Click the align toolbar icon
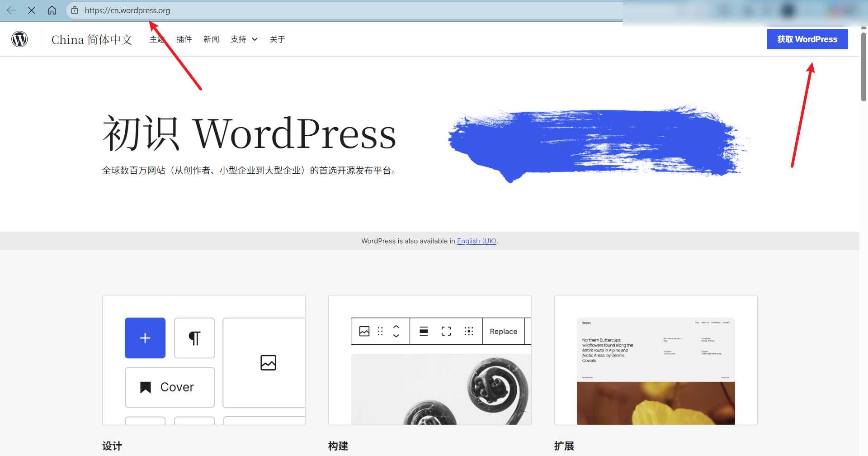 [x=424, y=331]
